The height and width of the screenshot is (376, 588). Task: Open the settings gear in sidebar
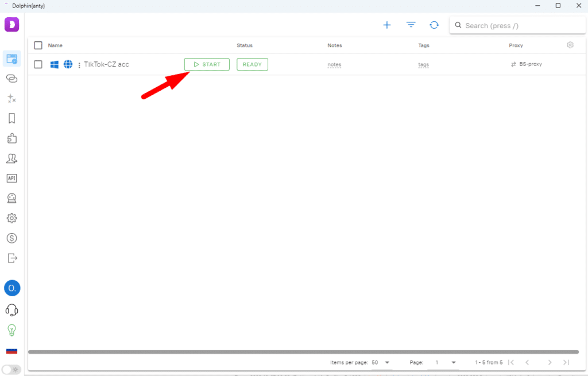coord(11,218)
